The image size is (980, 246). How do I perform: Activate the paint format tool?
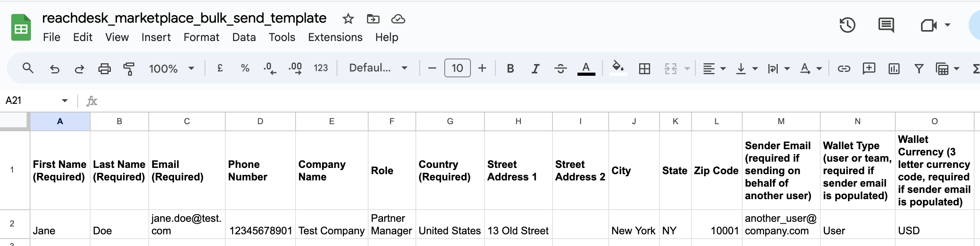(x=128, y=69)
